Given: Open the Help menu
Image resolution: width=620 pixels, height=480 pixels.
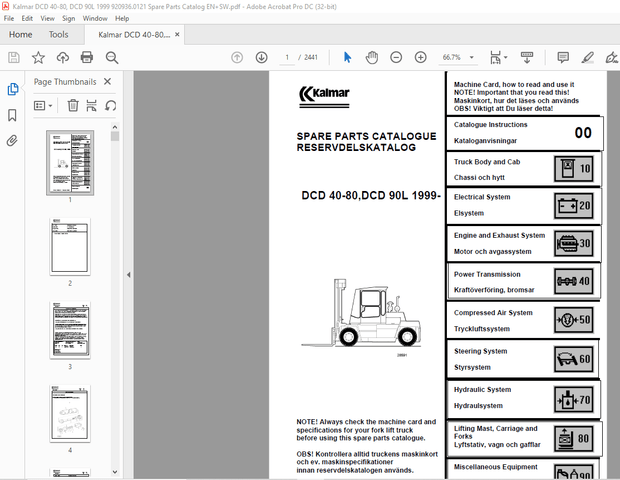Looking at the screenshot, I should tap(122, 19).
